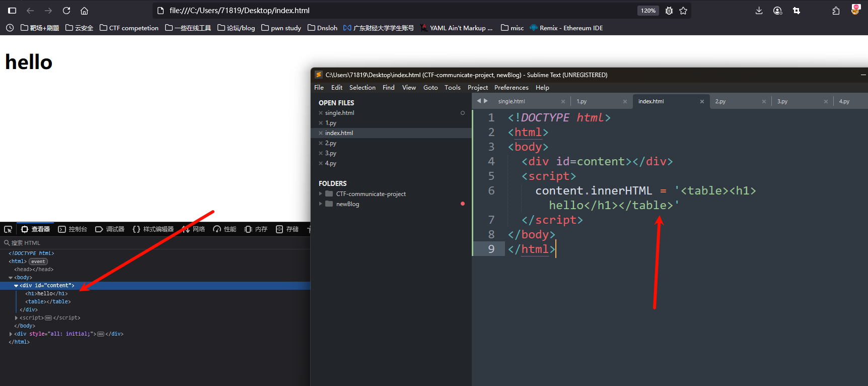Select the head node in inspector
868x386 pixels.
click(x=34, y=270)
